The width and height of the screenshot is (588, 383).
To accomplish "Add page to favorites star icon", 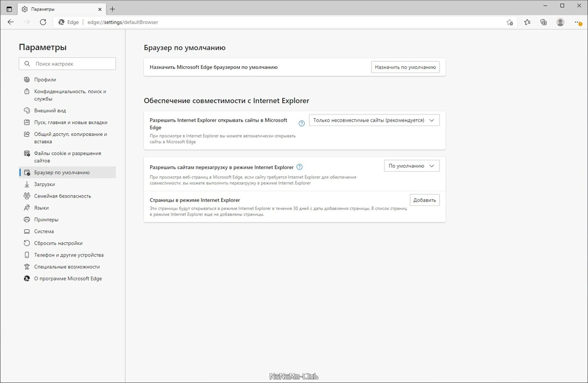I will click(510, 22).
